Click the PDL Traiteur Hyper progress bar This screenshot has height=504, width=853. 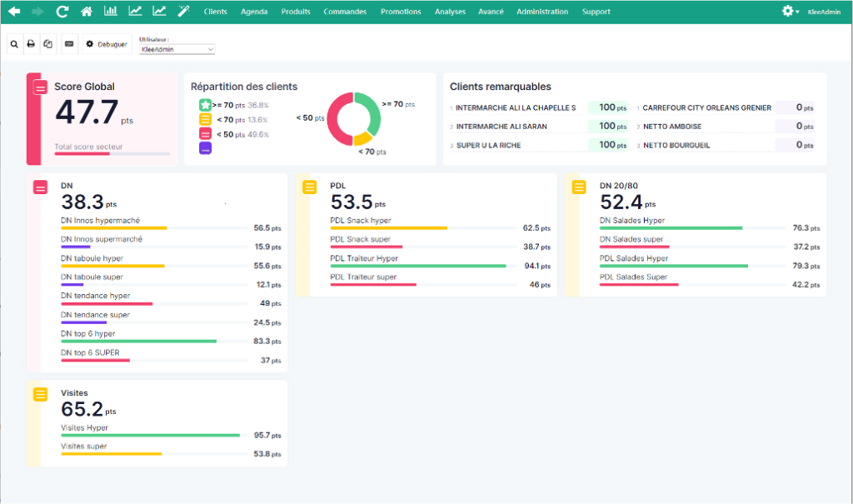(x=423, y=266)
